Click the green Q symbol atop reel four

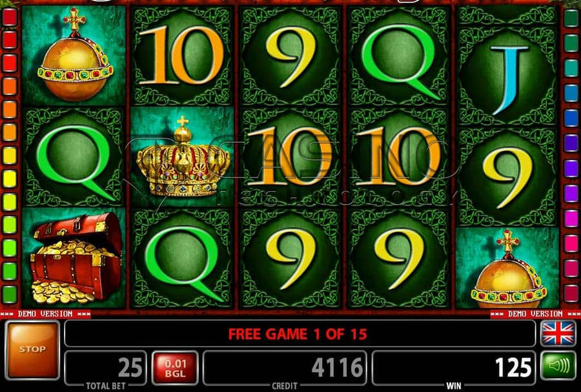399,56
